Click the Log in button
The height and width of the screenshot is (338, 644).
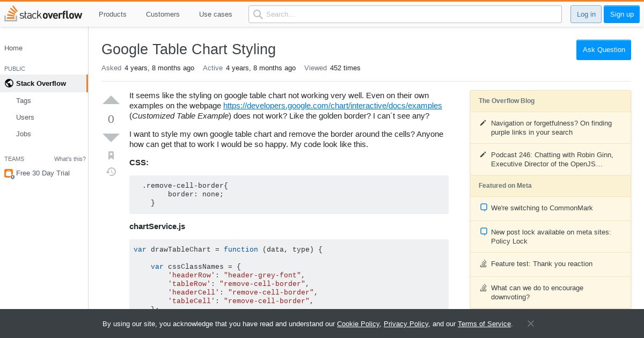click(x=586, y=14)
